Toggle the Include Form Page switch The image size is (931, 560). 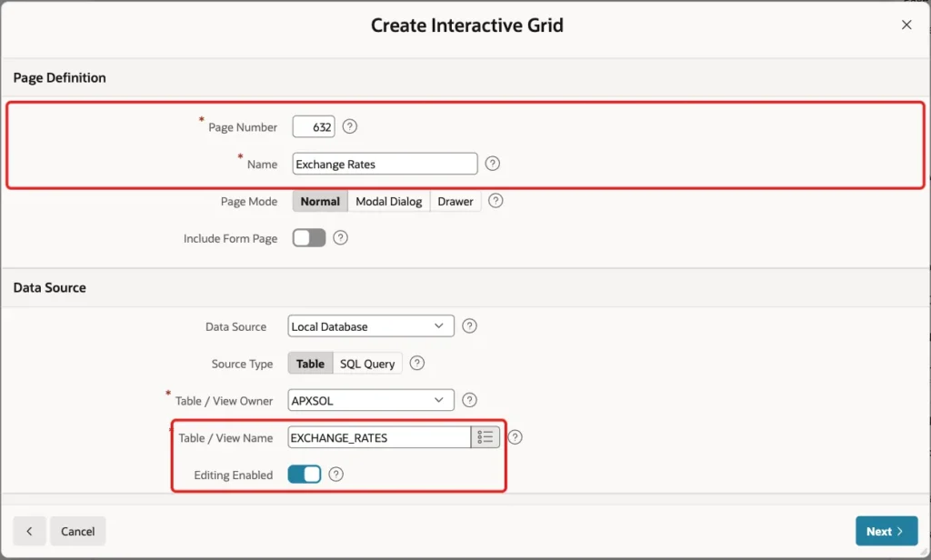click(x=309, y=237)
